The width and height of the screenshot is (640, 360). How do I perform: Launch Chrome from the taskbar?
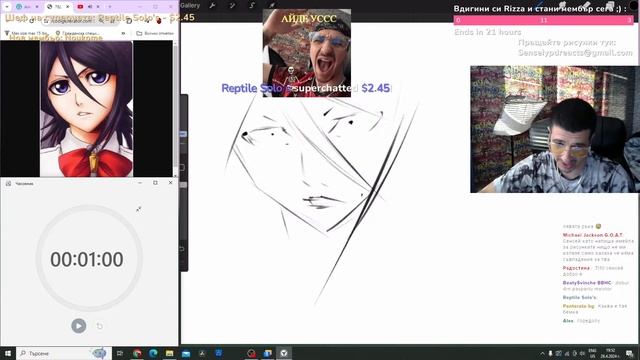coord(137,353)
